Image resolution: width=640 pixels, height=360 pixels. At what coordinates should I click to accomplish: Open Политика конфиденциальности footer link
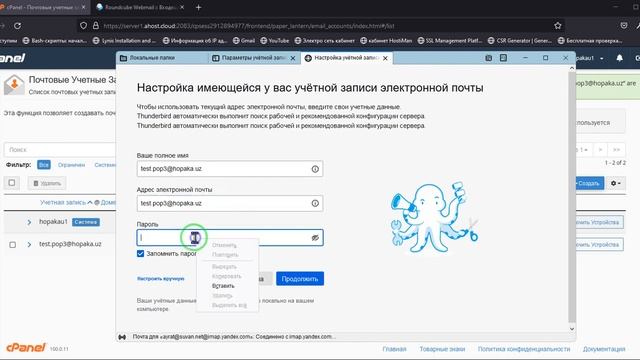tap(524, 349)
